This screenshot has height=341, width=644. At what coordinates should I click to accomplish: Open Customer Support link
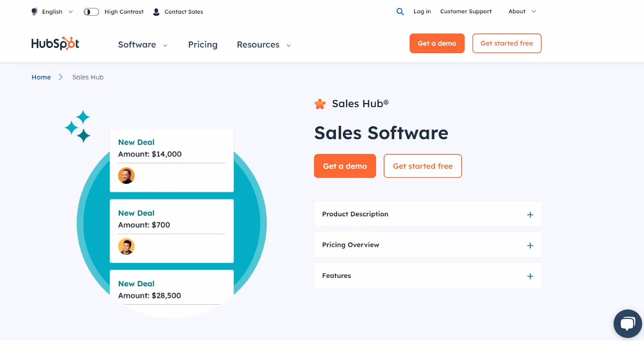[466, 11]
